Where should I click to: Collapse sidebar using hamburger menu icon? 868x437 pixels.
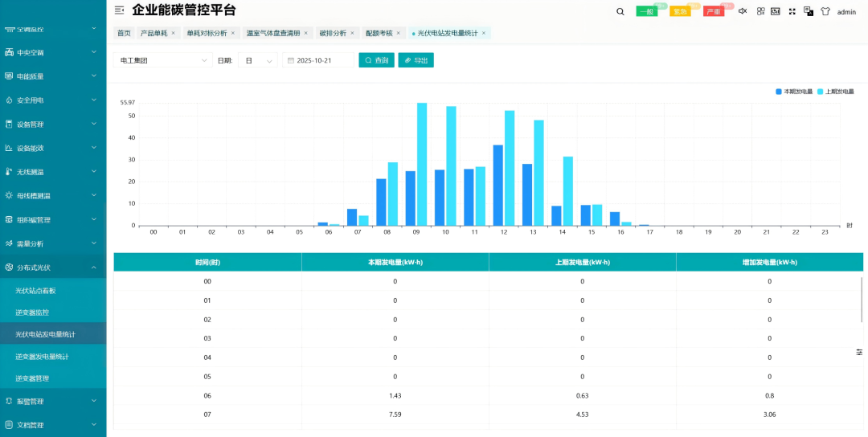[120, 10]
